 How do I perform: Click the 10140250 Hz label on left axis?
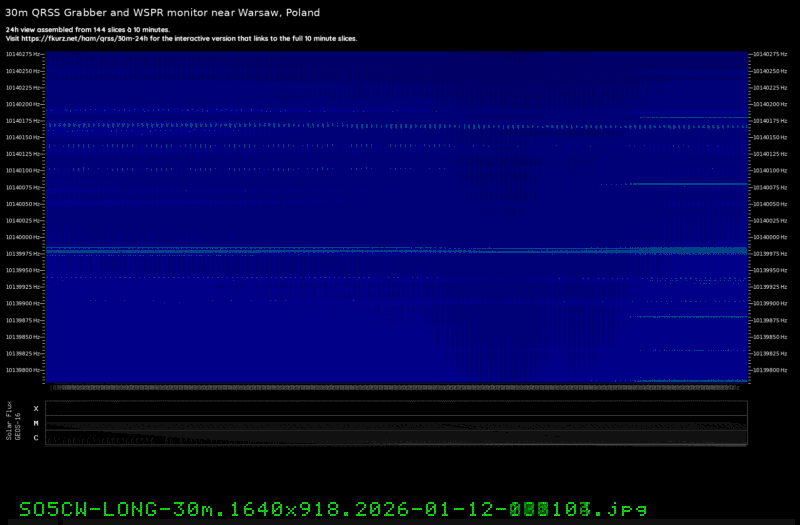(x=23, y=71)
